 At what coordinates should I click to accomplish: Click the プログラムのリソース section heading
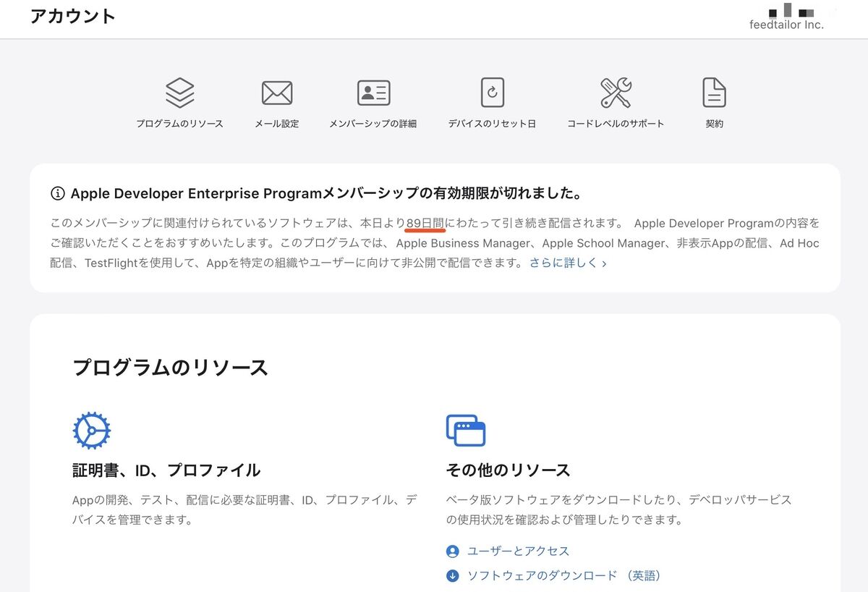171,368
